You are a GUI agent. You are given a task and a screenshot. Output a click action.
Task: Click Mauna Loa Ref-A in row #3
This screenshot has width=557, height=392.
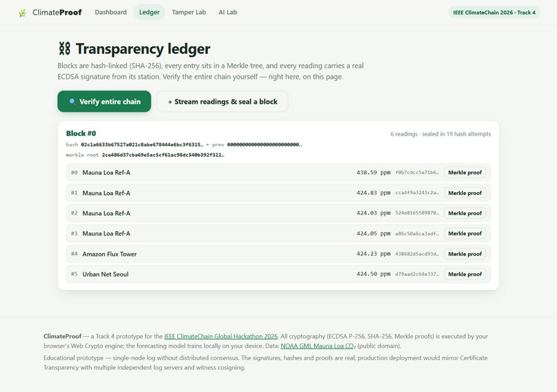tap(106, 234)
